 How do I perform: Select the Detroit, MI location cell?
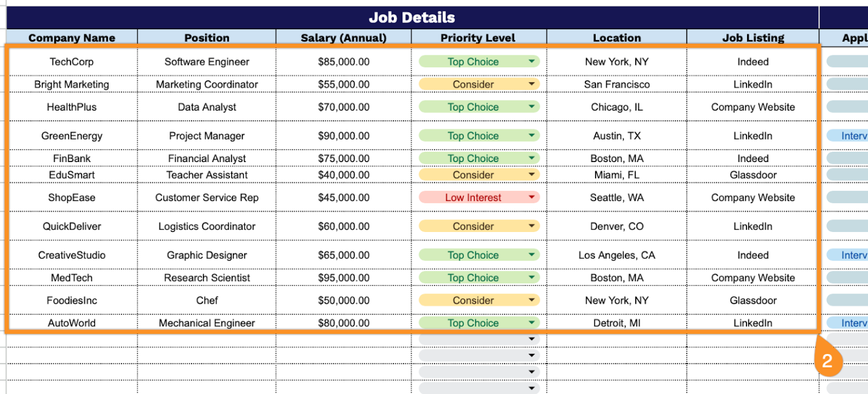tap(617, 322)
